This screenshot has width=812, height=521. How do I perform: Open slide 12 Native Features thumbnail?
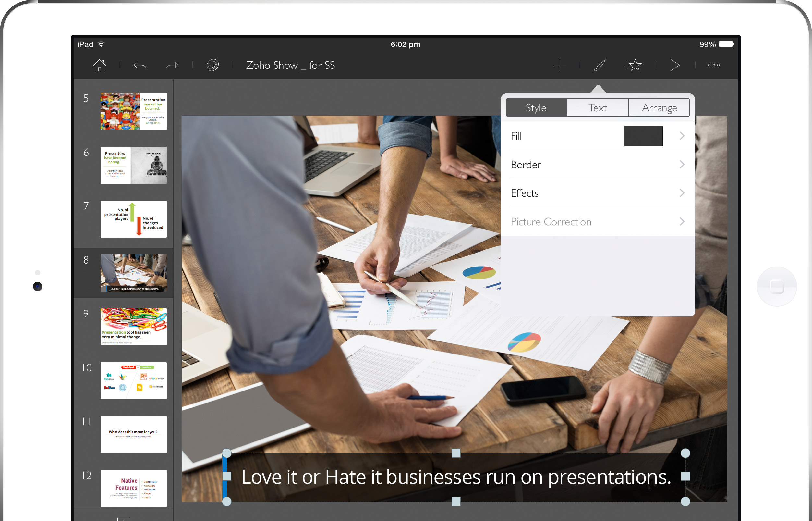(x=133, y=488)
